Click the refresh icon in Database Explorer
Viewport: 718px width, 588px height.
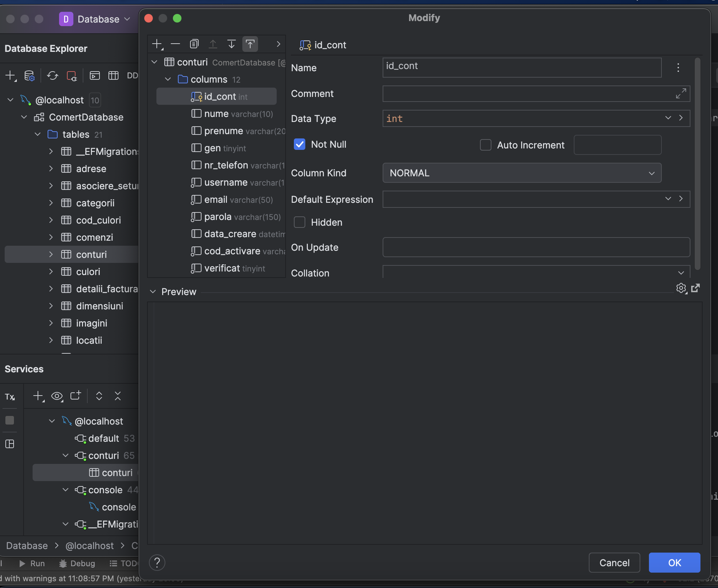pos(53,75)
